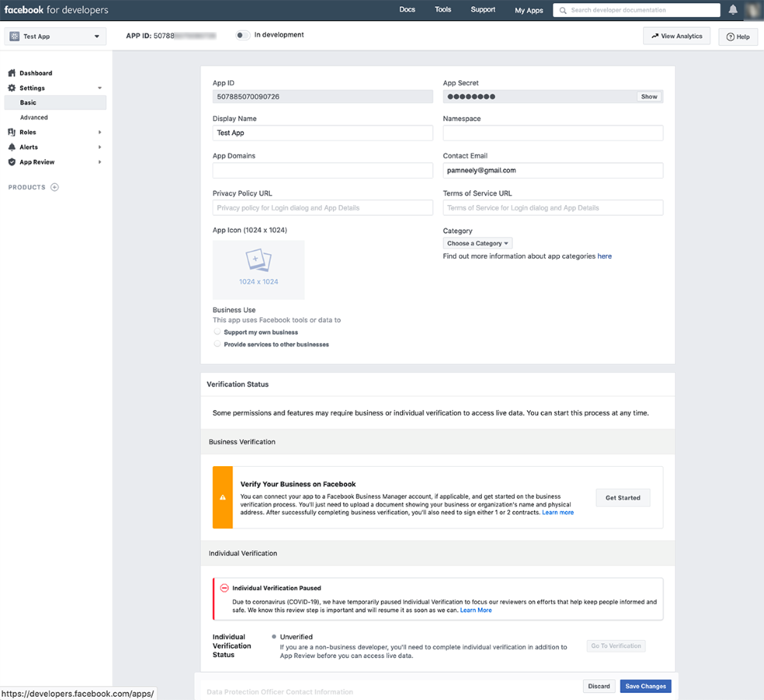This screenshot has height=700, width=764.
Task: Click the PRODUCTS sidebar heading
Action: coord(27,187)
